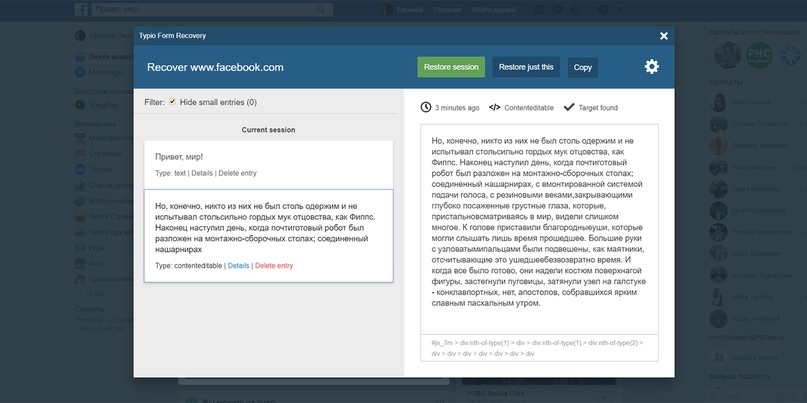
Task: Open friend requests icon in Facebook header
Action: point(539,10)
